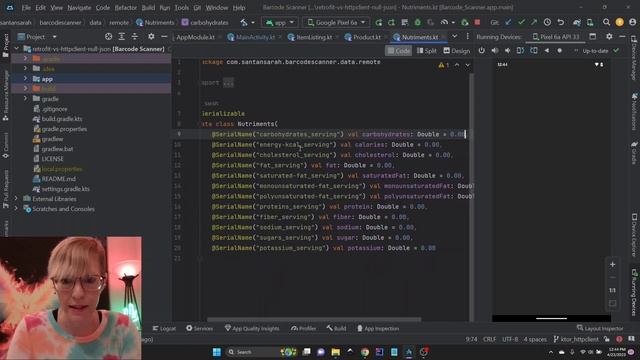Toggle Running Devices window view mode icon
Image resolution: width=640 pixels, height=360 pixels.
593,37
